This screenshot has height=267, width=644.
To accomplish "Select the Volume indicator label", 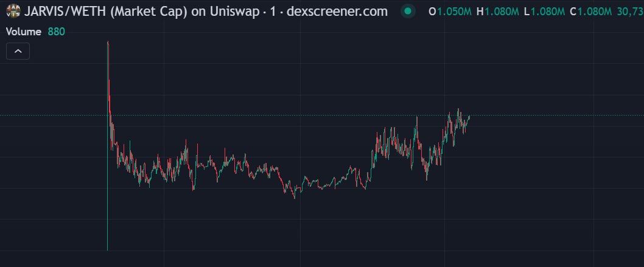I will (x=23, y=32).
